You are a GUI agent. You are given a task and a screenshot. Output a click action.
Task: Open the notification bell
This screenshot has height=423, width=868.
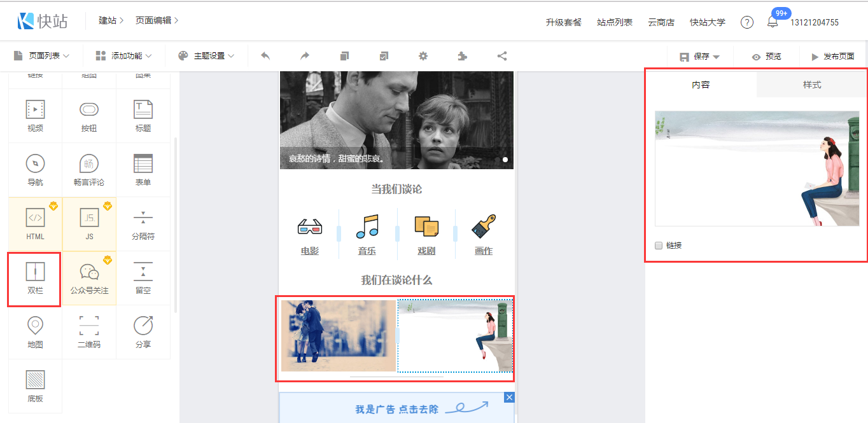click(x=773, y=22)
